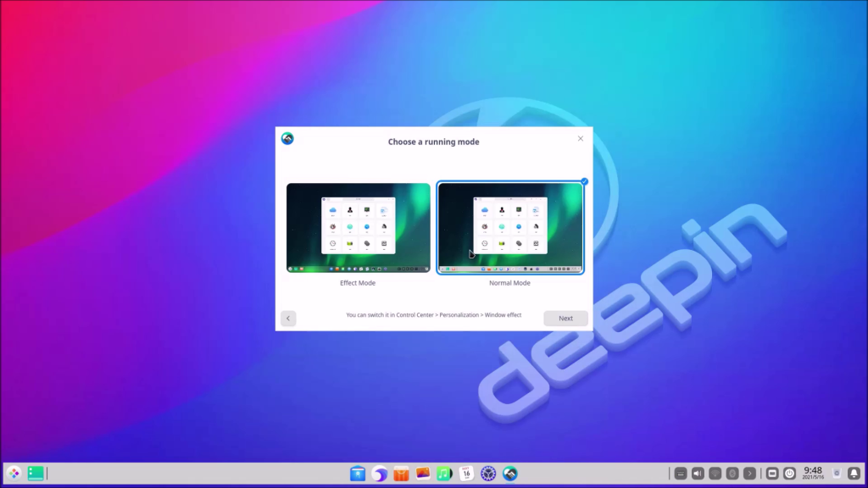The width and height of the screenshot is (868, 488).
Task: Click the multitasking view dock icon
Action: (x=36, y=474)
